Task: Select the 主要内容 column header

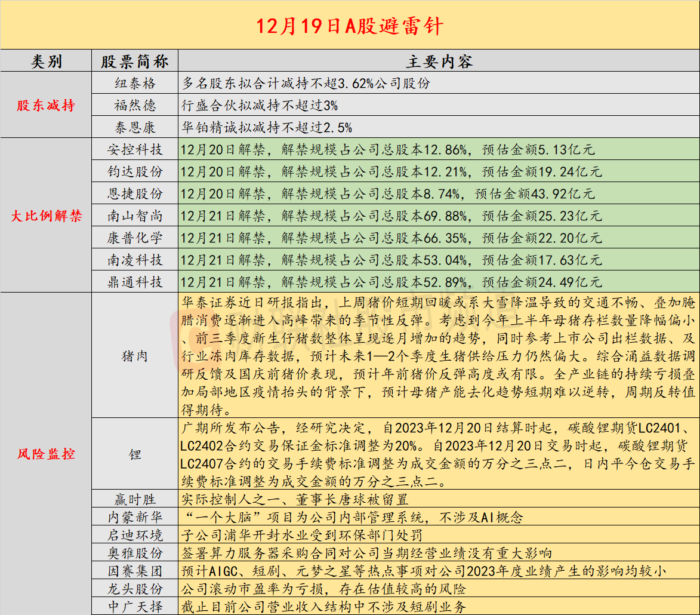Action: [439, 61]
